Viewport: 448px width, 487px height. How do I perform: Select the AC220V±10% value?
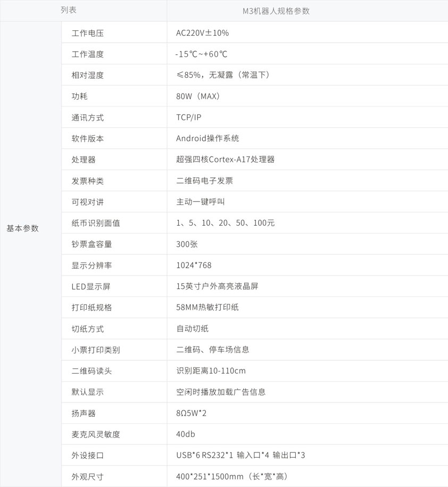tap(202, 33)
